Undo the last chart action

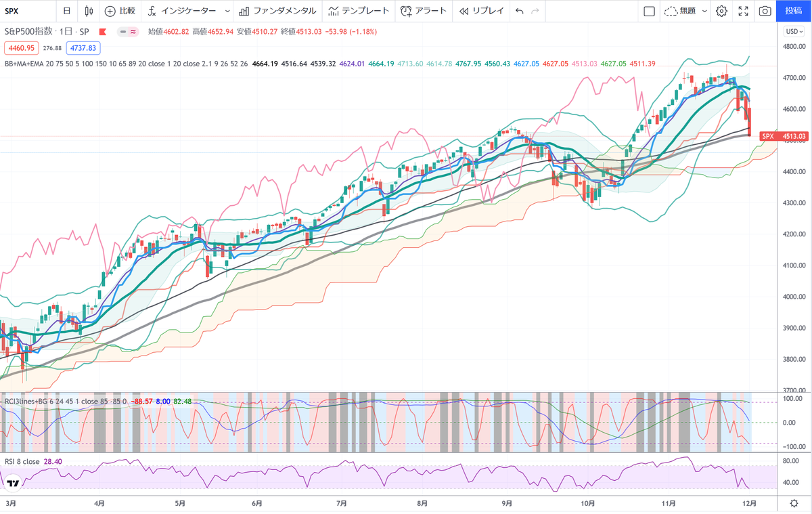(x=519, y=11)
